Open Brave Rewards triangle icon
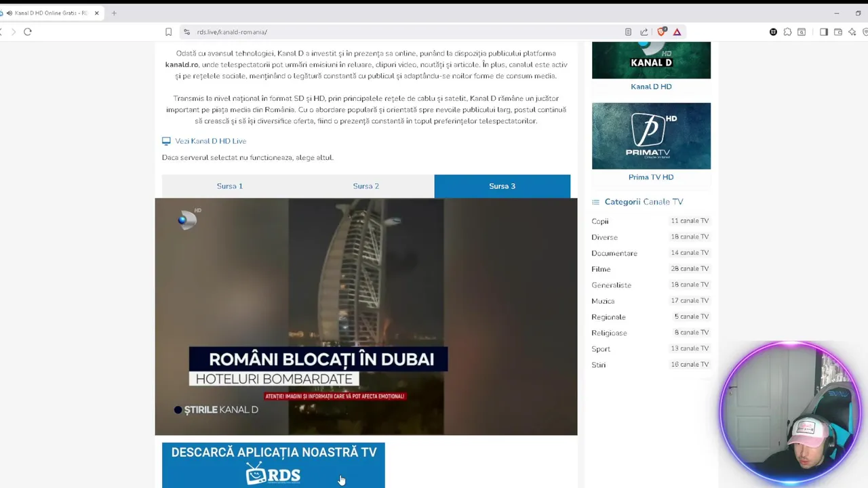This screenshot has width=868, height=488. pyautogui.click(x=677, y=32)
